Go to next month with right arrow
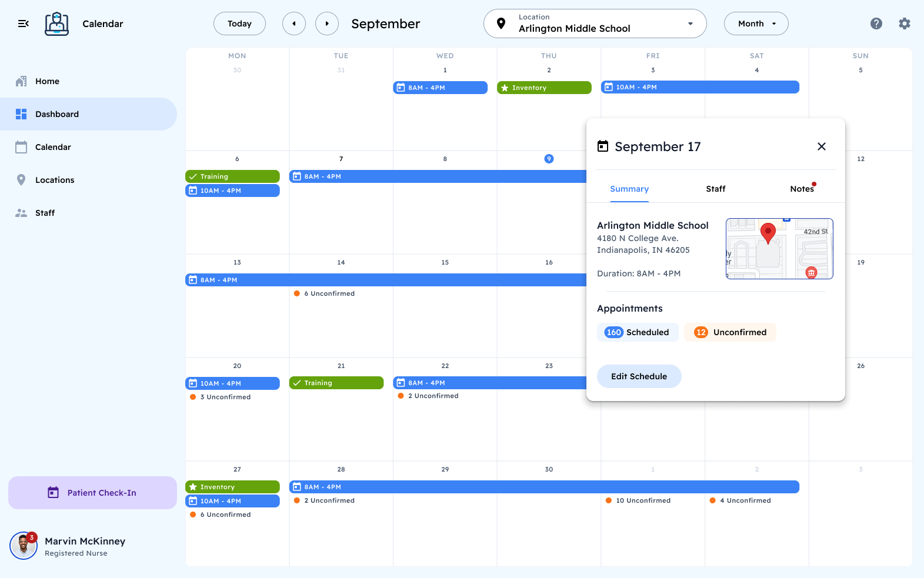 tap(327, 24)
